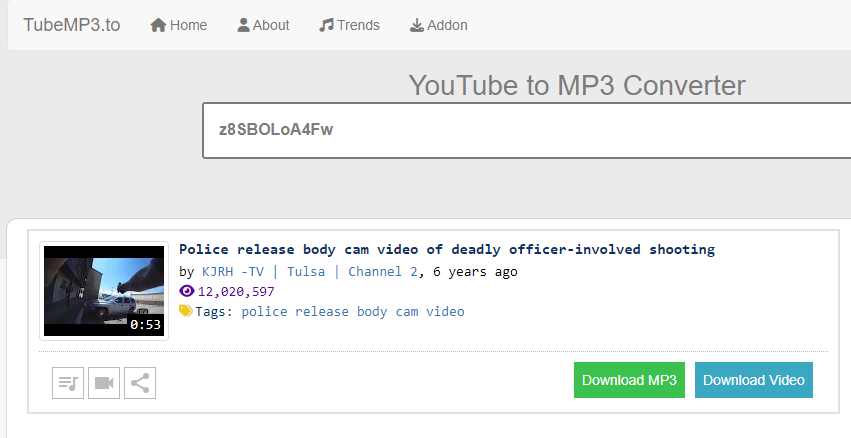Open the share icon button
This screenshot has width=851, height=438.
140,382
